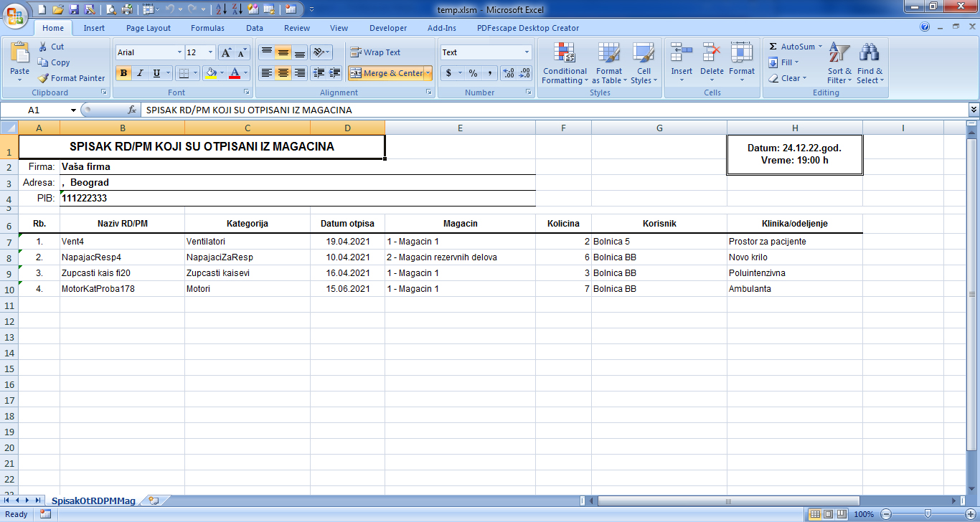980x522 pixels.
Task: Click the Undo arrow icon
Action: coord(170,9)
